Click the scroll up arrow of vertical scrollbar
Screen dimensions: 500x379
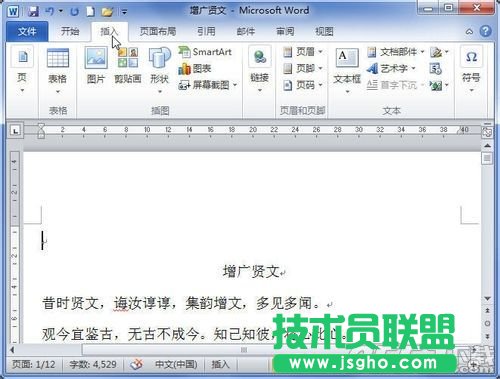tap(487, 145)
